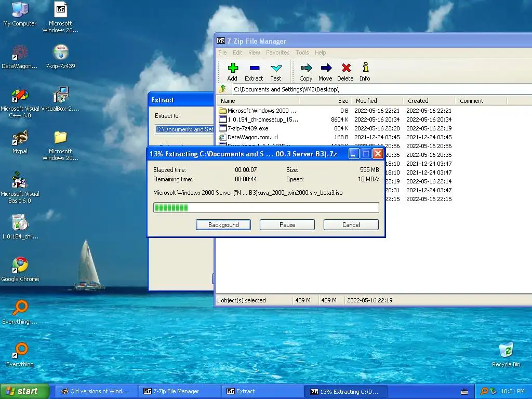Select Microsoft Windows 20... 7z archive desktop icon
Screen dimensions: 532x399
coord(60,17)
